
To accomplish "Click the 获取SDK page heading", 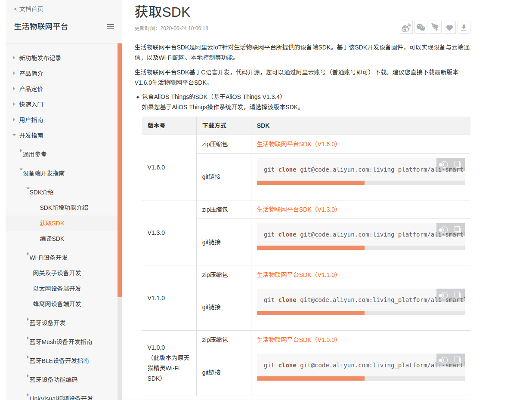I will (162, 12).
